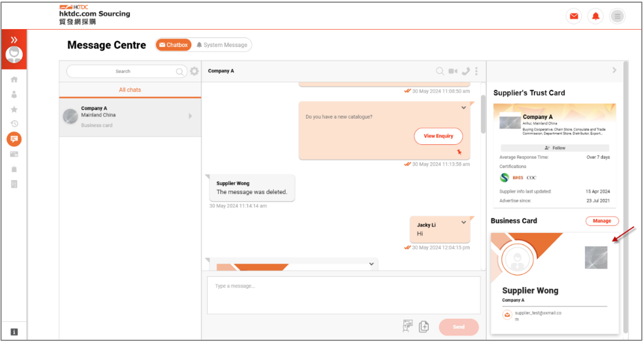Open the profile person icon in sidebar
Screen dimensions: 644x343
(x=14, y=94)
